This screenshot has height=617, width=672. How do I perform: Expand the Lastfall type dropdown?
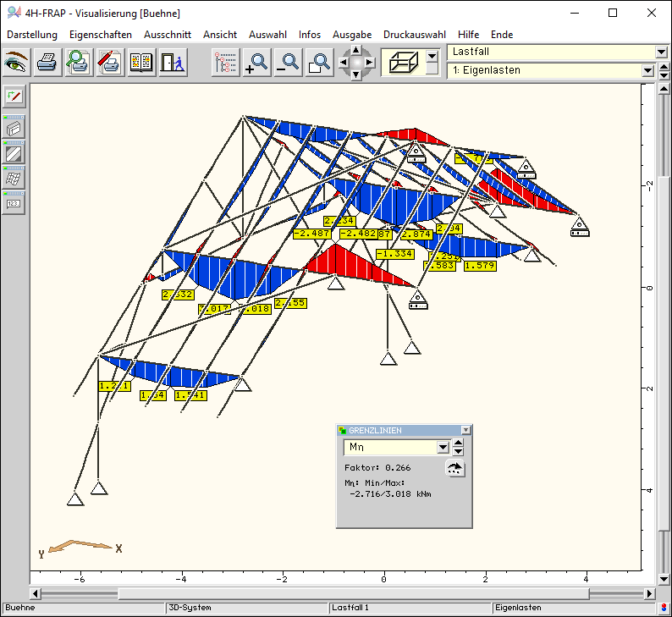point(661,52)
